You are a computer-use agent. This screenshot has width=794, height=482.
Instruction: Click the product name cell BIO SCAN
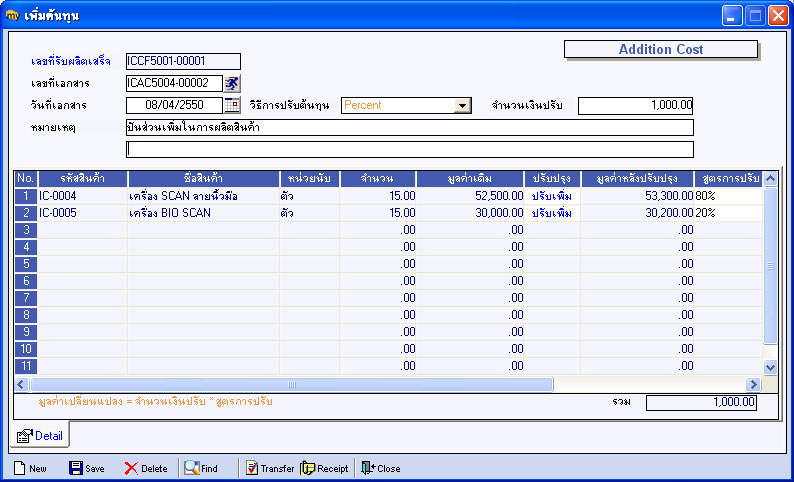click(204, 213)
